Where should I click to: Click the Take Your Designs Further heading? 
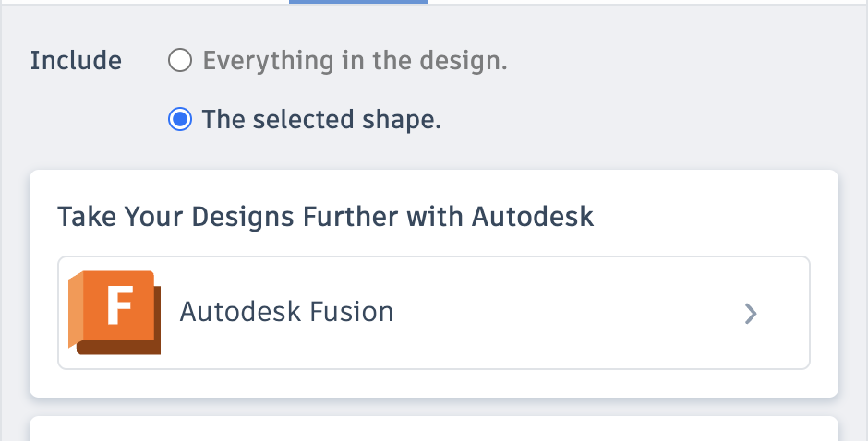pyautogui.click(x=325, y=217)
